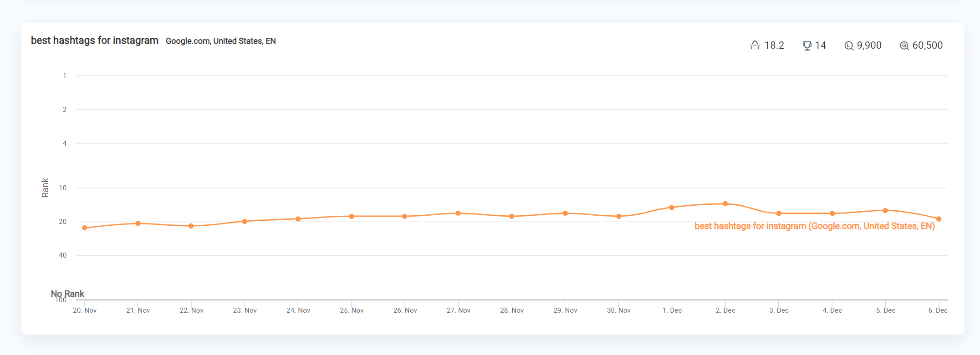This screenshot has width=980, height=355.
Task: Click the y-axis rank label 20
Action: coord(63,222)
